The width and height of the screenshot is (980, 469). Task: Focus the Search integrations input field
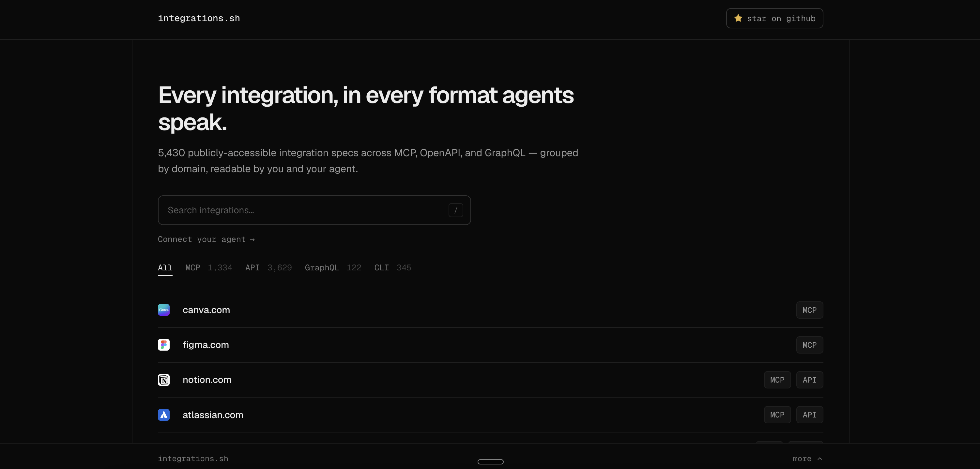(x=314, y=210)
